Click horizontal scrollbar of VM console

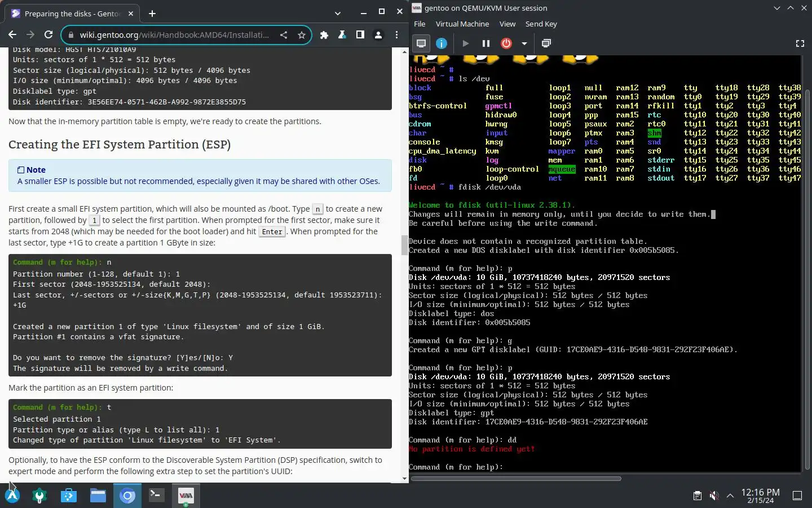tap(516, 479)
